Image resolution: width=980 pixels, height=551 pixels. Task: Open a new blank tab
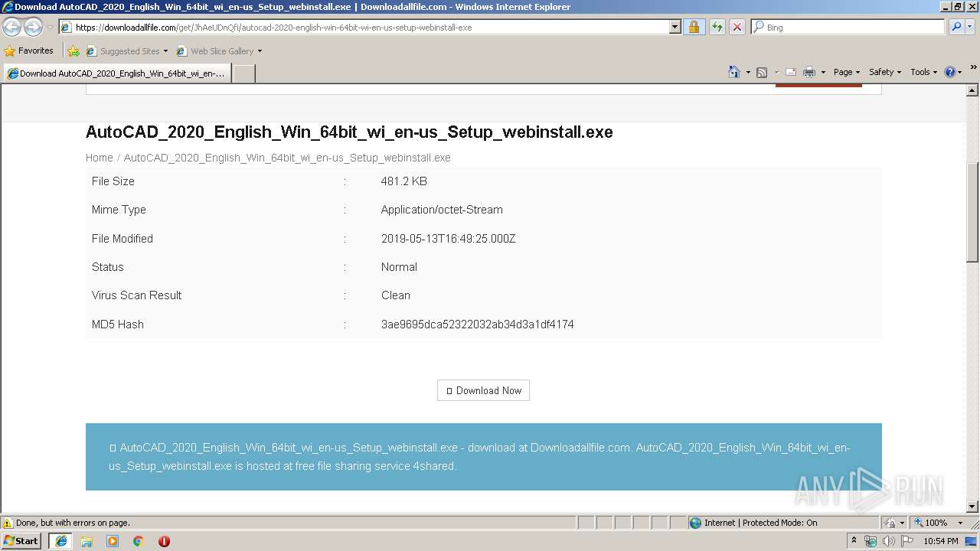pyautogui.click(x=243, y=73)
